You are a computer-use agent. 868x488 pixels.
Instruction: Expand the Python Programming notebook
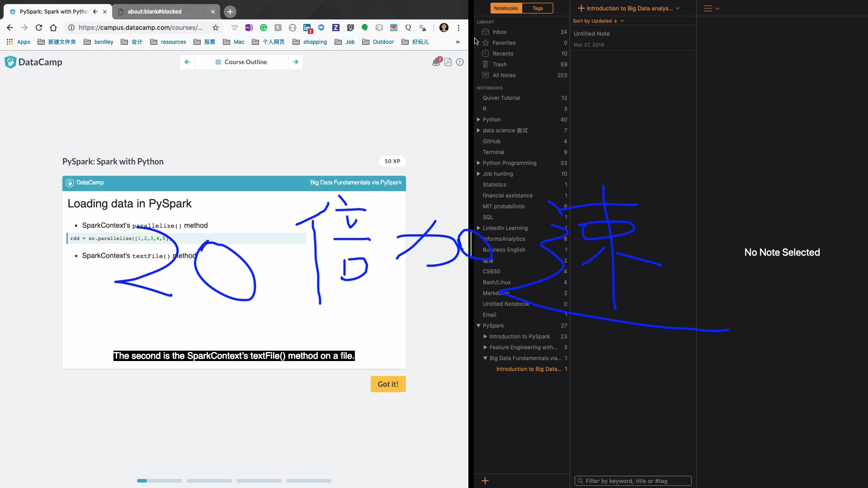pos(478,163)
